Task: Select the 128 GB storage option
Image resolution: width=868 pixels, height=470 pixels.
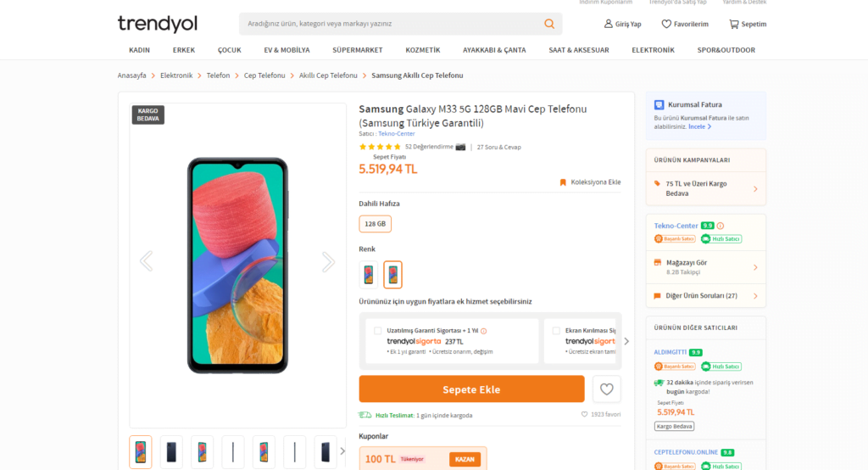Action: pyautogui.click(x=375, y=224)
